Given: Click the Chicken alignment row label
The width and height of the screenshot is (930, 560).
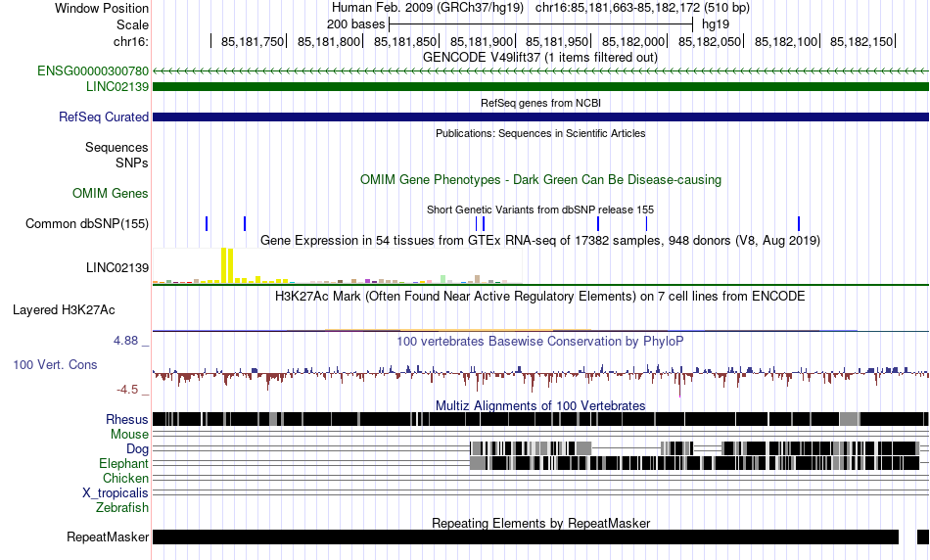Looking at the screenshot, I should click(x=125, y=478).
